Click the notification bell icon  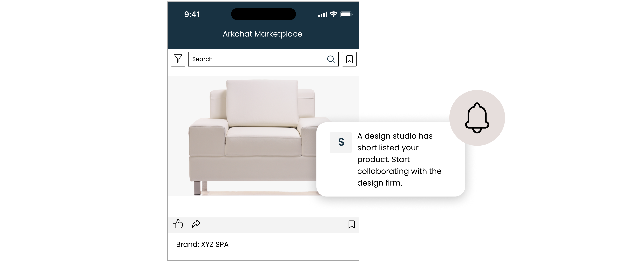[477, 118]
